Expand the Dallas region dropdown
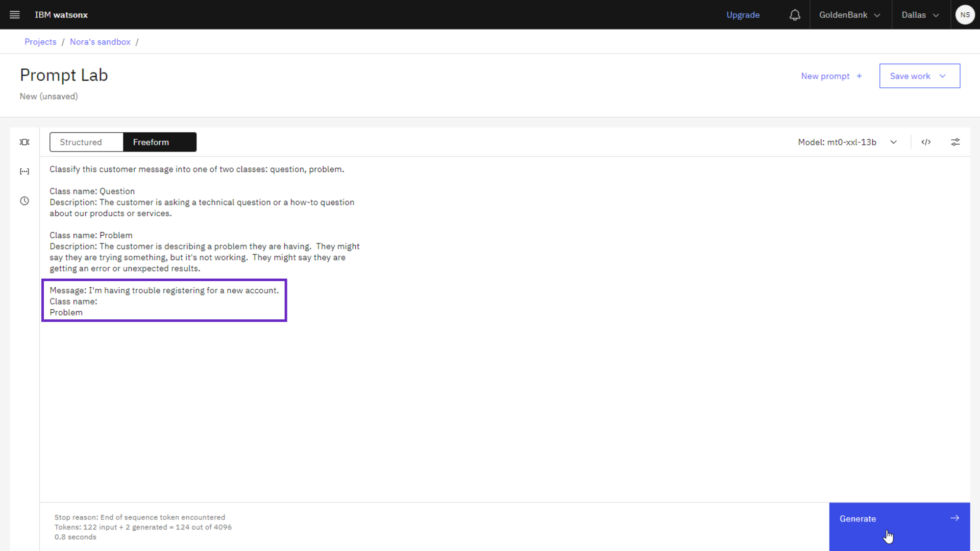The image size is (980, 551). pyautogui.click(x=919, y=15)
